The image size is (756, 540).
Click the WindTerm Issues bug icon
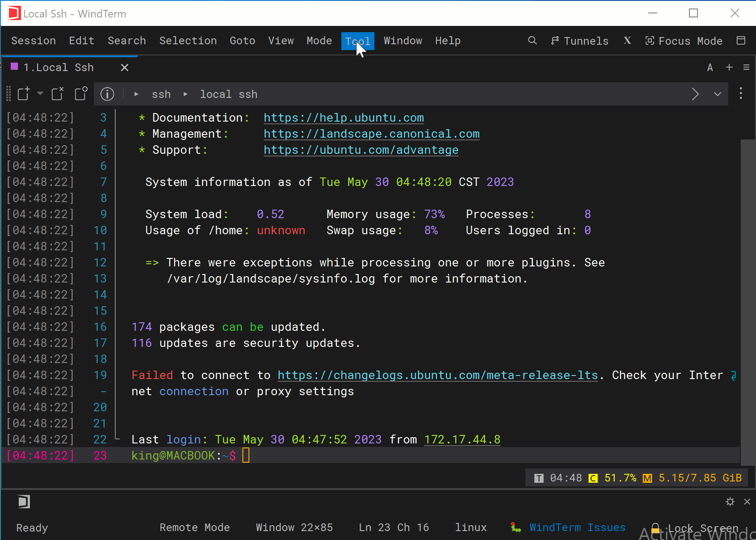click(x=516, y=527)
